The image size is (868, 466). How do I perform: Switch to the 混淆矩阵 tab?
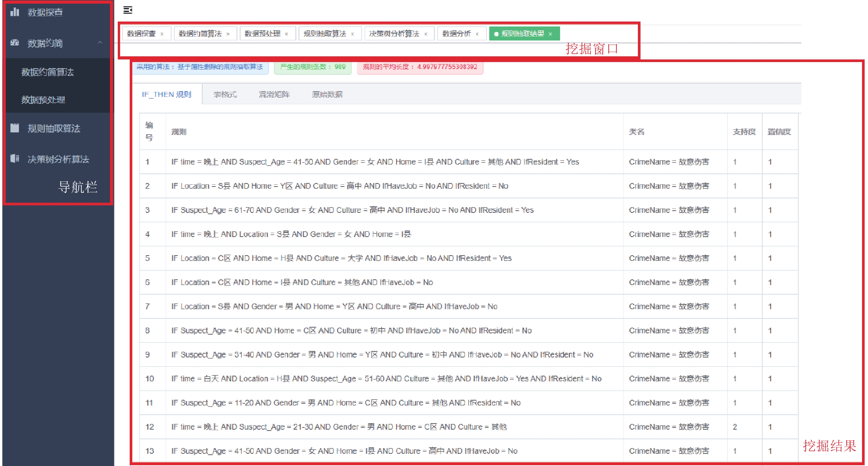[274, 94]
